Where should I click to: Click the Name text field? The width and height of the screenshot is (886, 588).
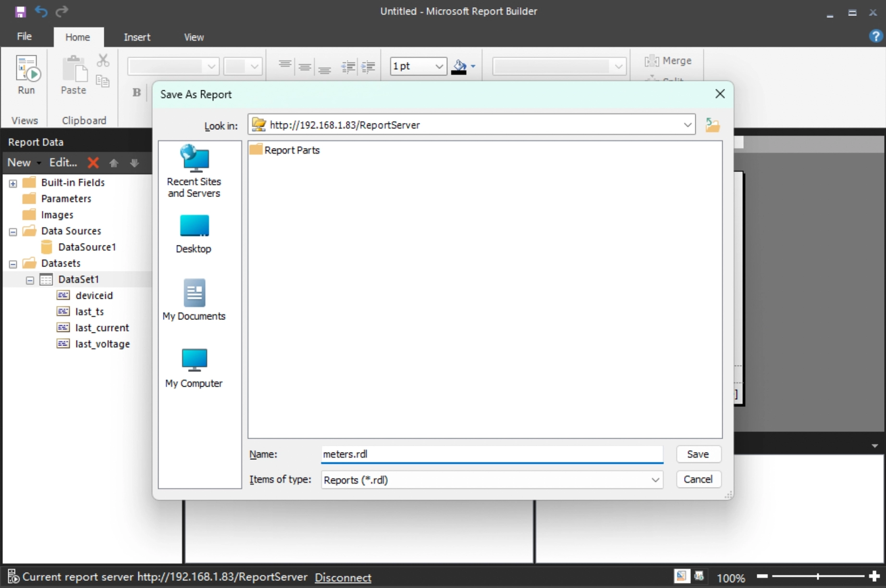[491, 454]
